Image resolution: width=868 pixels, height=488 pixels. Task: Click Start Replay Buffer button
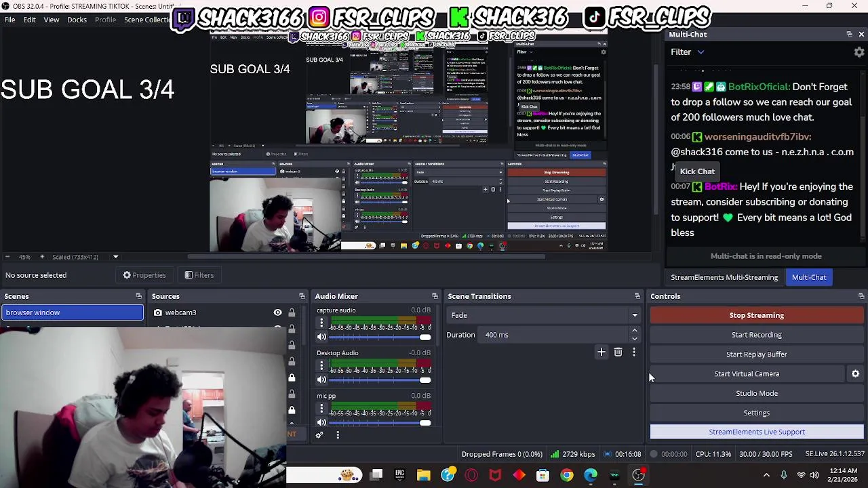click(x=757, y=354)
